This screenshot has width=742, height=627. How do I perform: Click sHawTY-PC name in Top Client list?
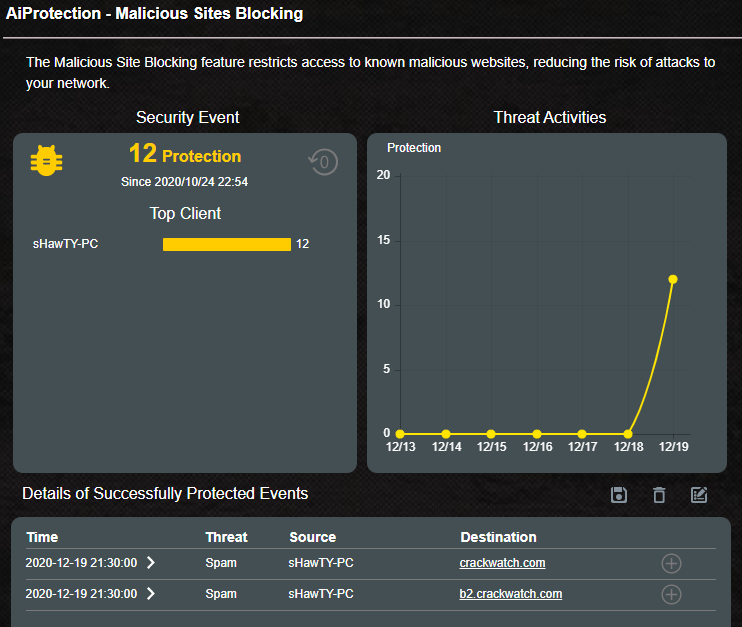pyautogui.click(x=66, y=244)
